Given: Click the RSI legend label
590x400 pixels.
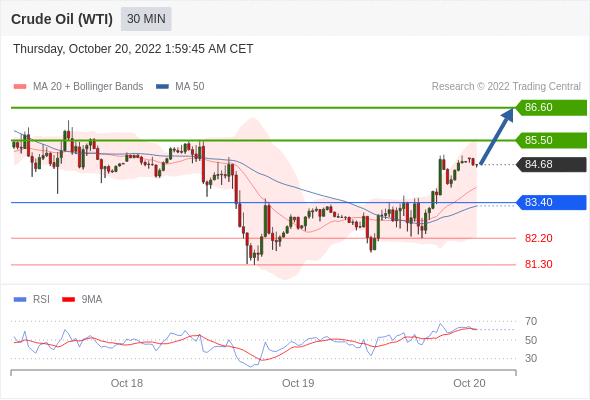Looking at the screenshot, I should [x=41, y=300].
